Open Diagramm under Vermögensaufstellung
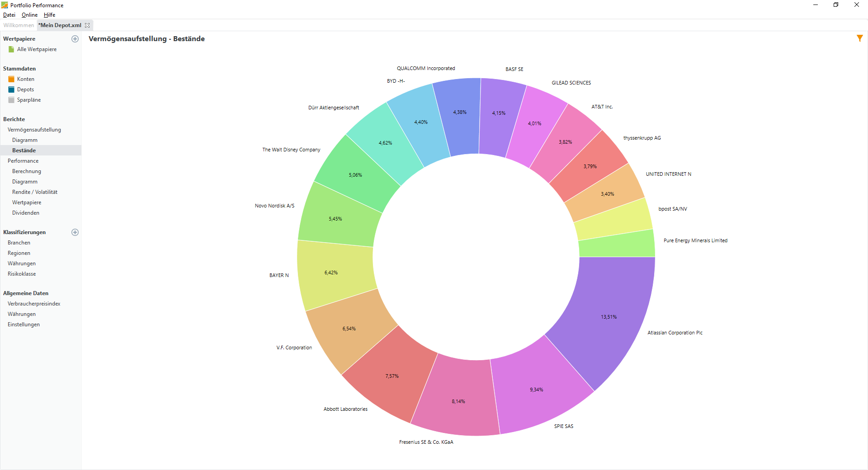The image size is (868, 470). (25, 140)
